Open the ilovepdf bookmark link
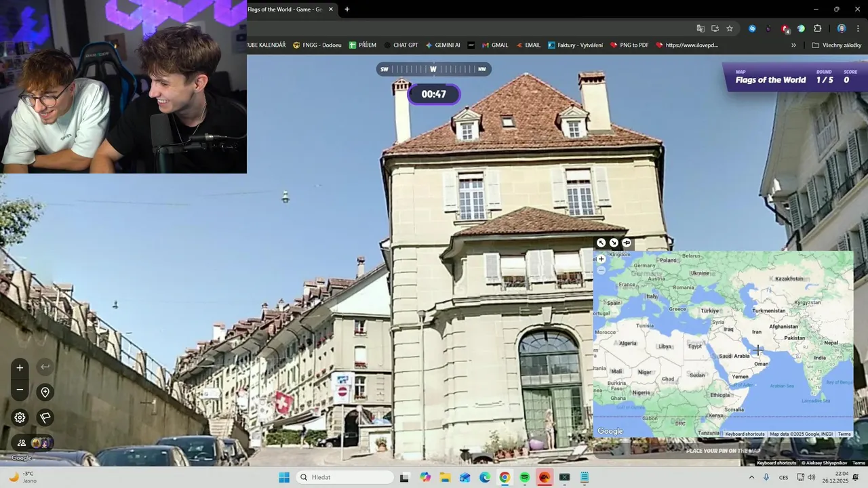The image size is (868, 488). 687,45
